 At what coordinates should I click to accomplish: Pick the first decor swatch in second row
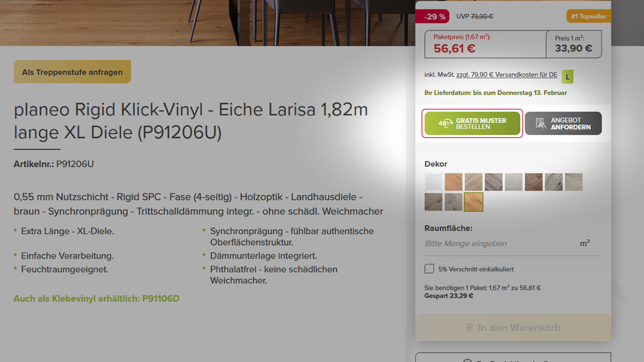433,202
